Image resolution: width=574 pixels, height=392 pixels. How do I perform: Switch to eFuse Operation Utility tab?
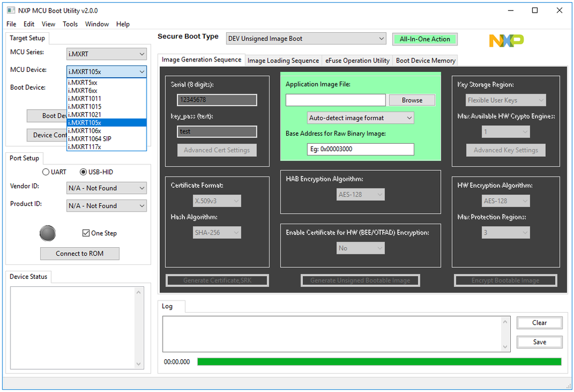[357, 60]
